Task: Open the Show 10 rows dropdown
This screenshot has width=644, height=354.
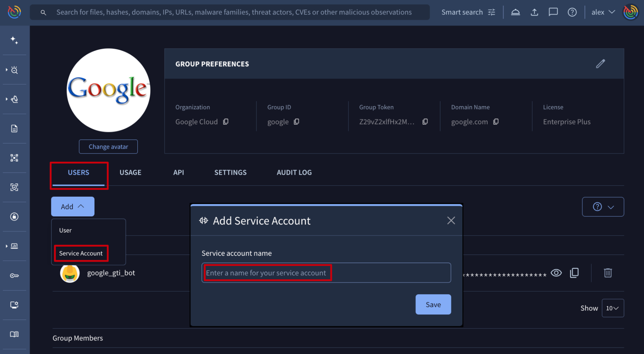Action: 613,308
